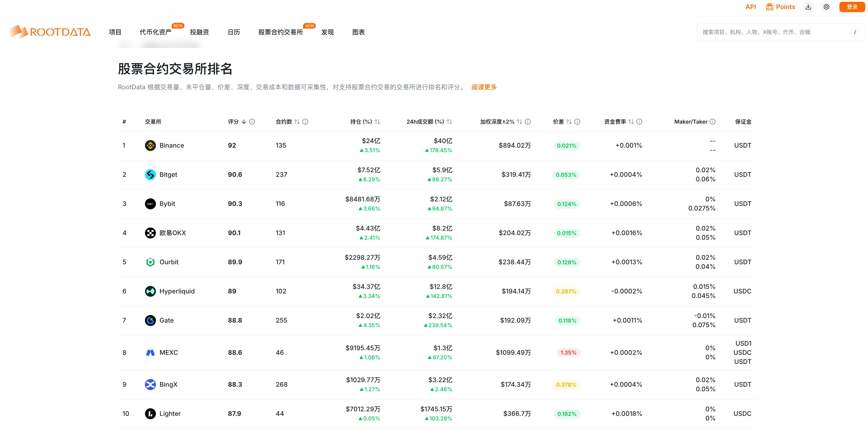Click the Points gift icon
The image size is (868, 435).
click(770, 7)
